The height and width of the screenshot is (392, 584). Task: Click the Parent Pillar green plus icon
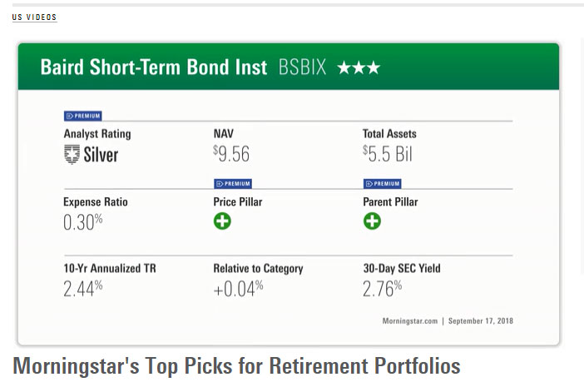coord(372,221)
